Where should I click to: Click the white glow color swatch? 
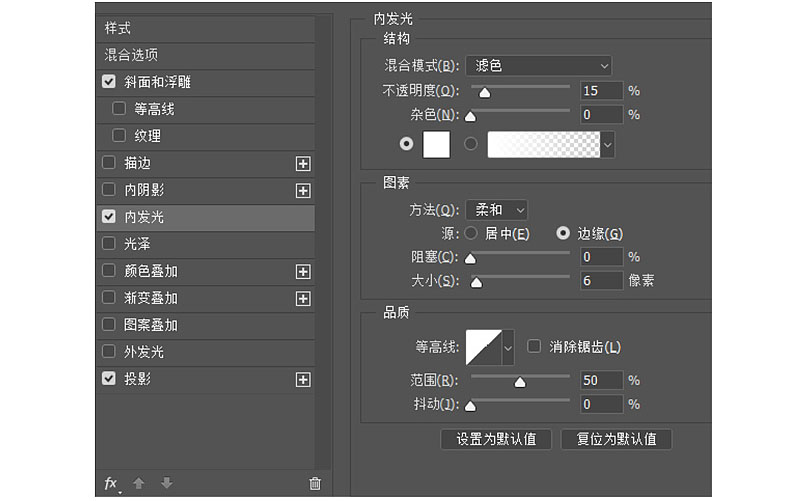tap(436, 144)
